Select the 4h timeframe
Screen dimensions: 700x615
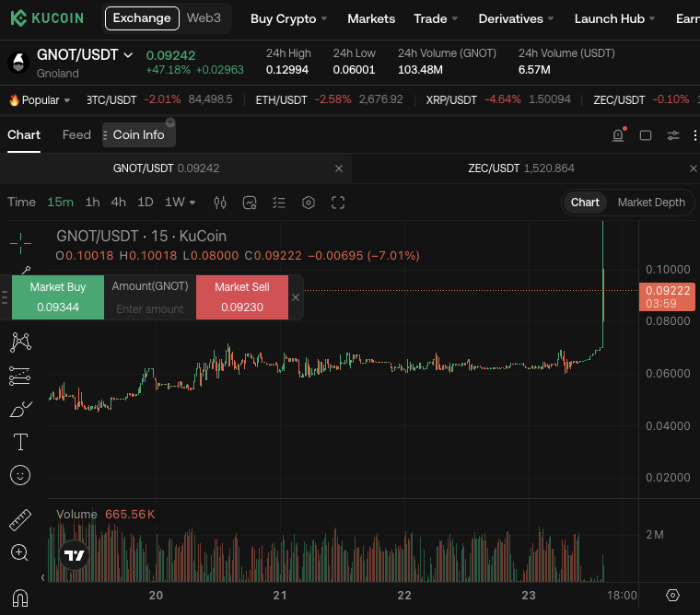(x=118, y=203)
